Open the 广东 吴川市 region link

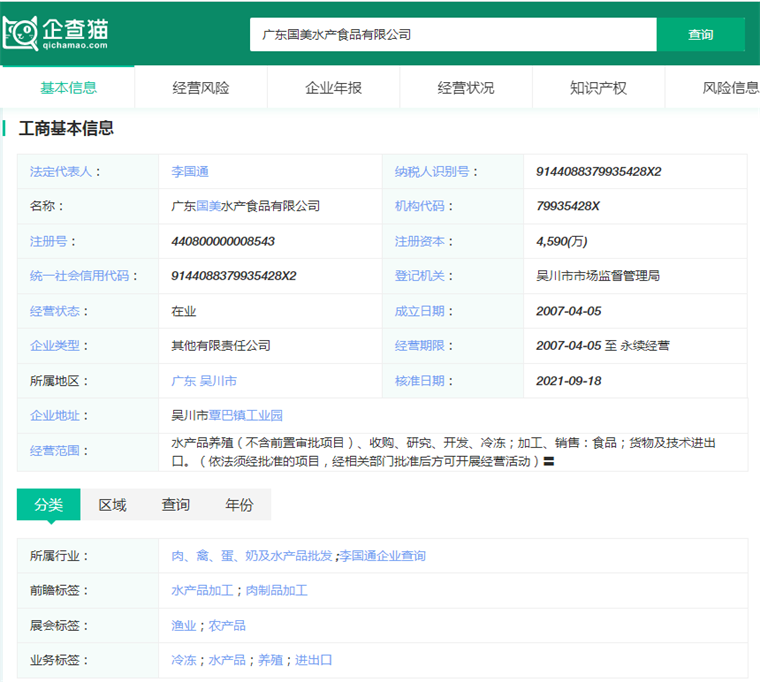click(204, 381)
